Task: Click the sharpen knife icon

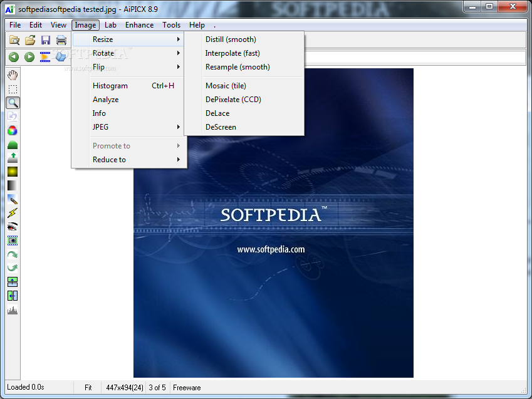Action: pos(13,199)
